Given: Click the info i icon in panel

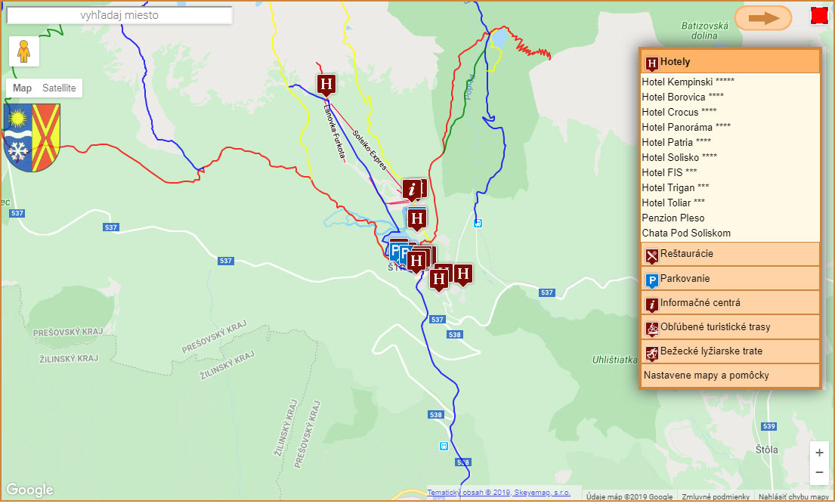Looking at the screenshot, I should click(652, 305).
